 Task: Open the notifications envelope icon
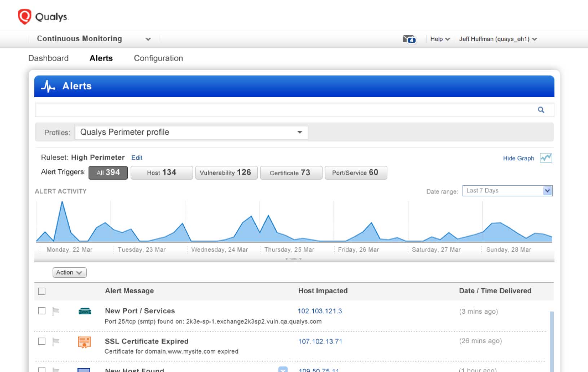(x=409, y=39)
